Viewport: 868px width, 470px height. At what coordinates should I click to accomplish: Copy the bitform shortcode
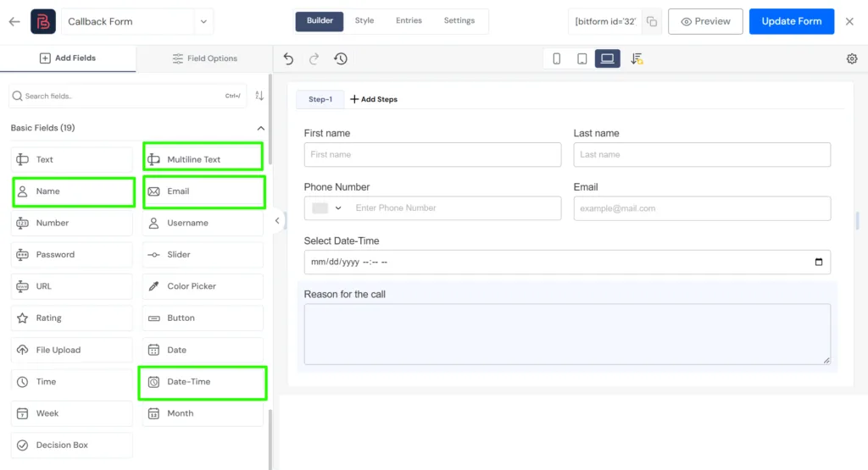point(652,21)
